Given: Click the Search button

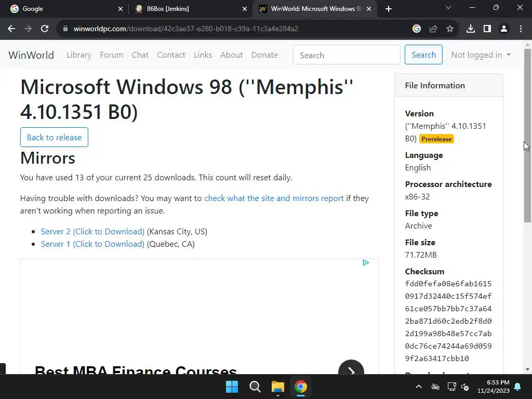Looking at the screenshot, I should [423, 55].
